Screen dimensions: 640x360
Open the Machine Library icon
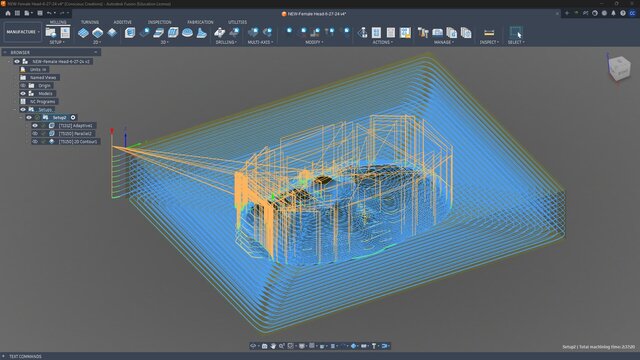pos(438,33)
